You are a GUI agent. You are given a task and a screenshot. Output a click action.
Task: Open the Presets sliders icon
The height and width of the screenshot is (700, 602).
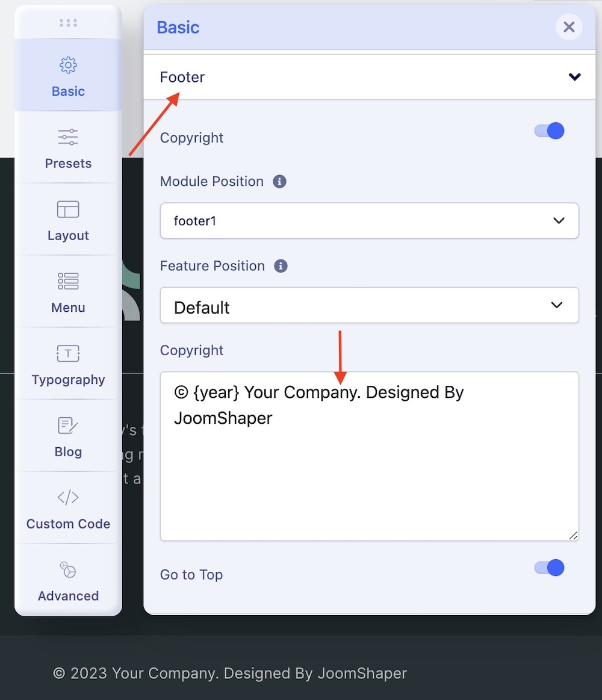click(x=68, y=137)
